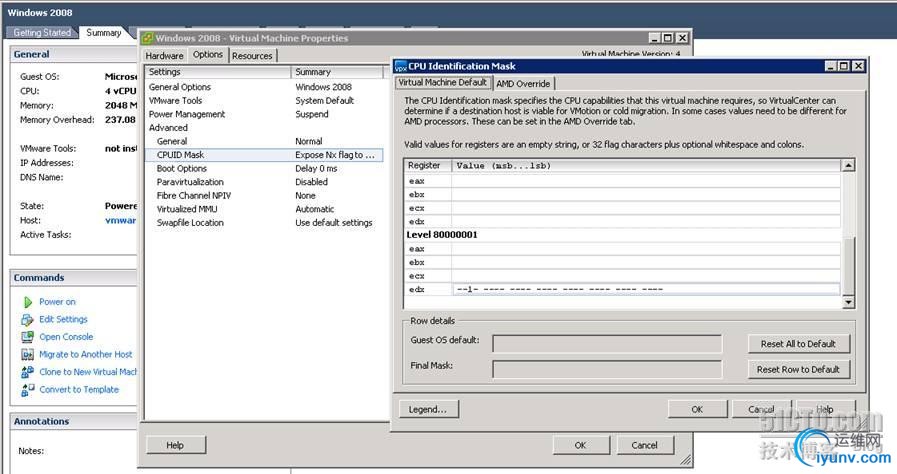Click the Convert to Template link
Screen dimensions: 897x474
point(79,389)
